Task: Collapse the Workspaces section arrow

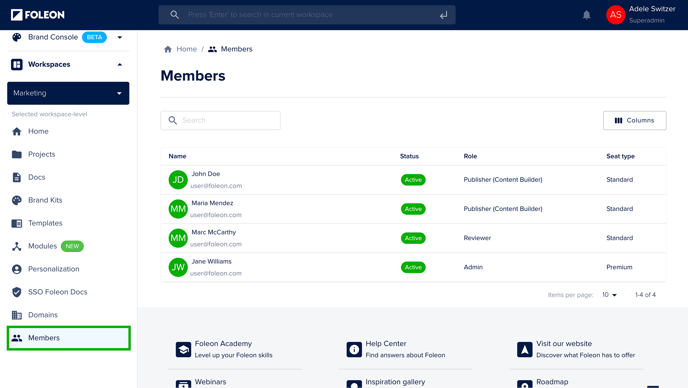Action: pyautogui.click(x=120, y=65)
